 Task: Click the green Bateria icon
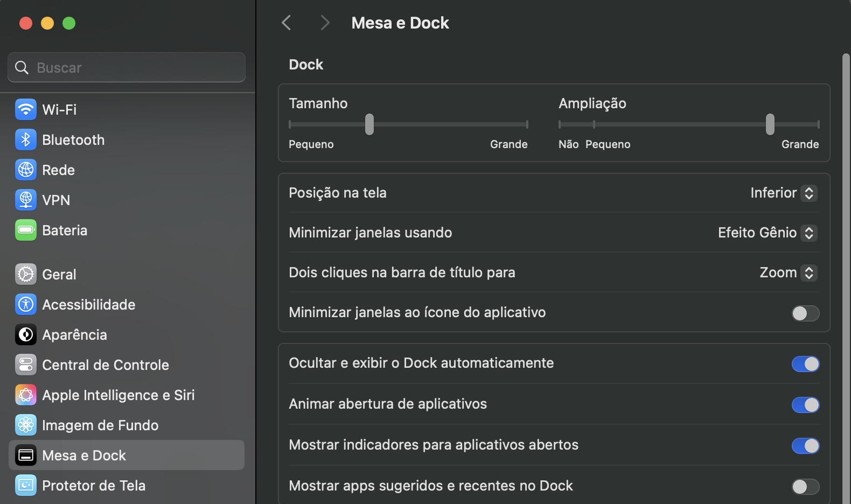(26, 230)
